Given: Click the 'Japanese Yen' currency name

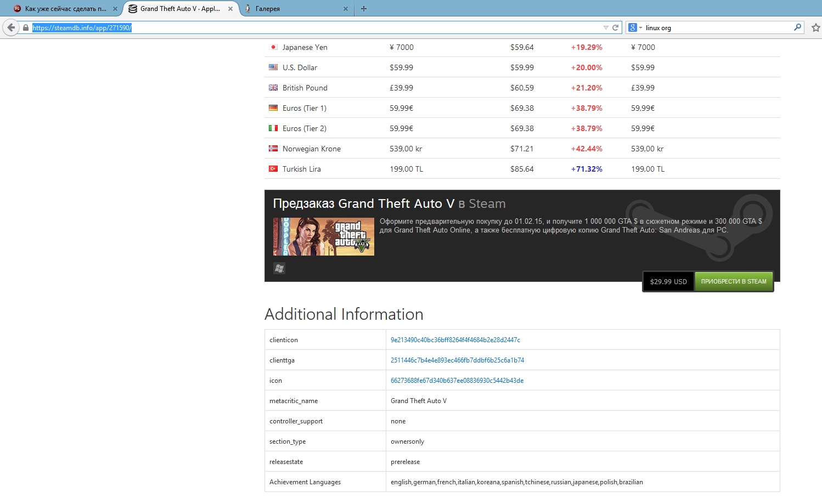Looking at the screenshot, I should pyautogui.click(x=305, y=47).
